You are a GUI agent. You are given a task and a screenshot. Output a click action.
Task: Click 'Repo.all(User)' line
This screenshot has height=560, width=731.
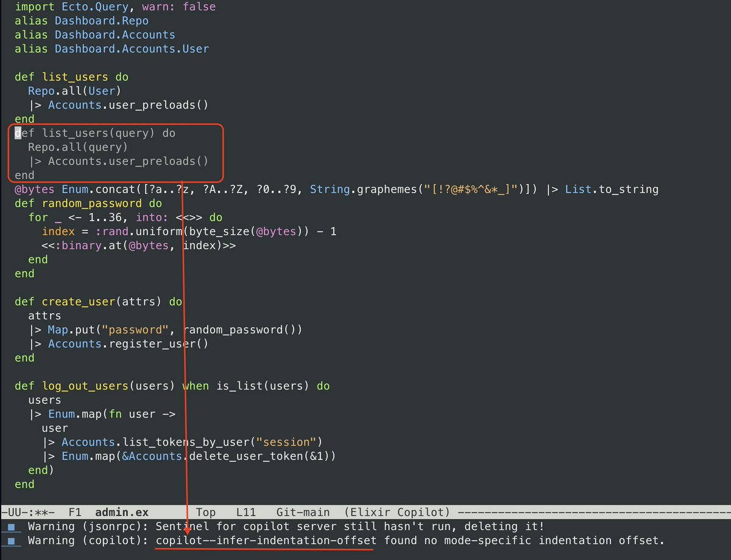click(x=75, y=91)
